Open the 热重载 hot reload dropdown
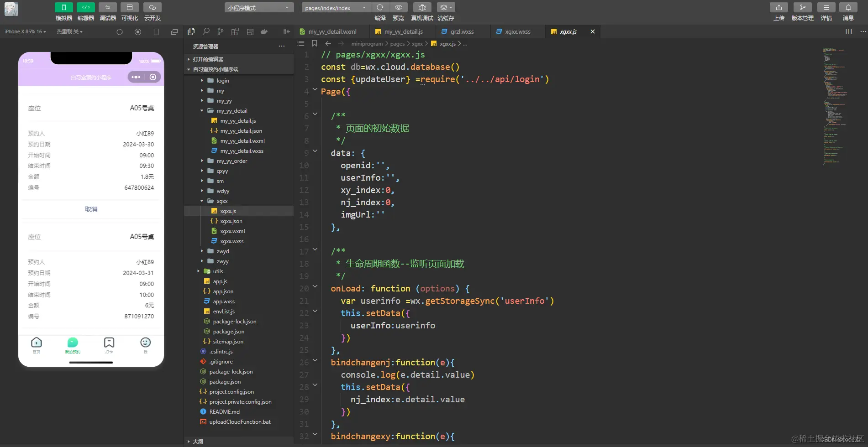Screen dimensions: 868x447 pos(69,31)
